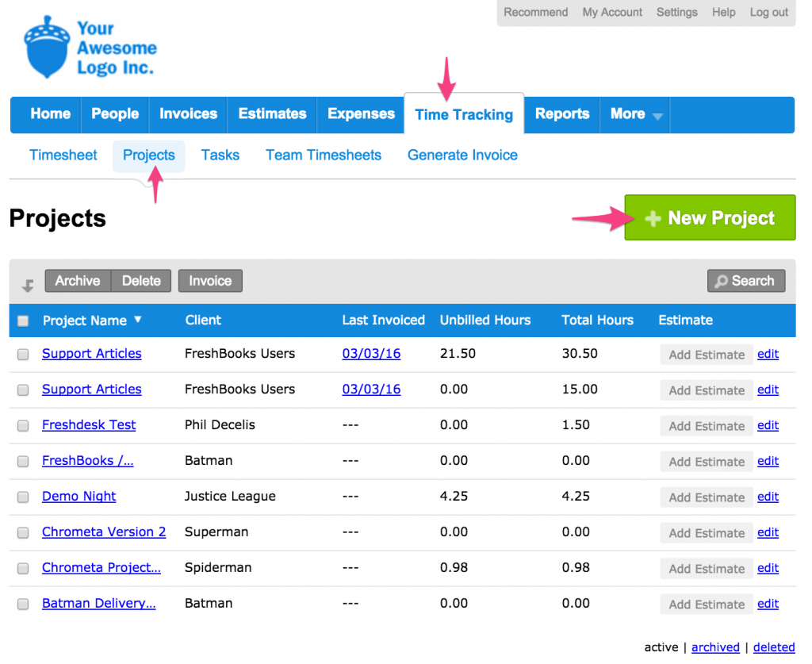The image size is (812, 664).
Task: Add Estimate for Chrometa Version 2
Action: pyautogui.click(x=707, y=533)
